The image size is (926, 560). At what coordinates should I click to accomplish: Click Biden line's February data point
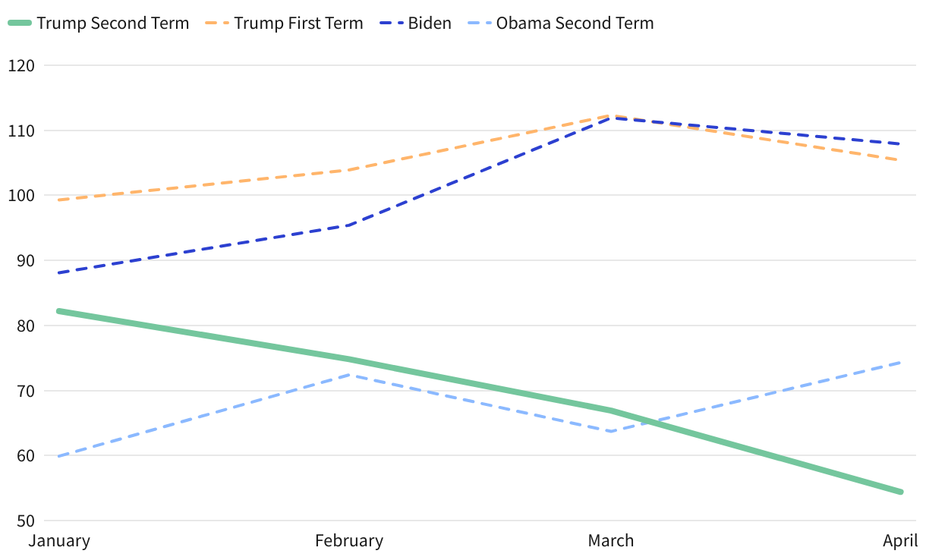click(349, 225)
